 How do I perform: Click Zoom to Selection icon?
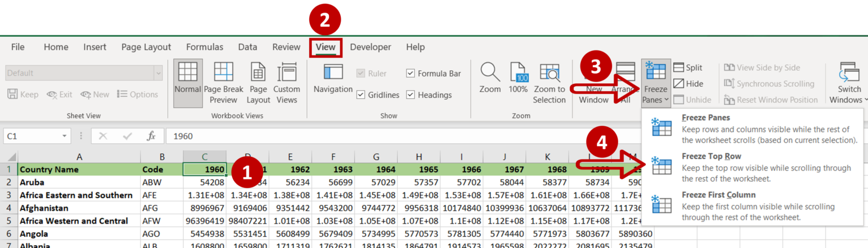549,72
